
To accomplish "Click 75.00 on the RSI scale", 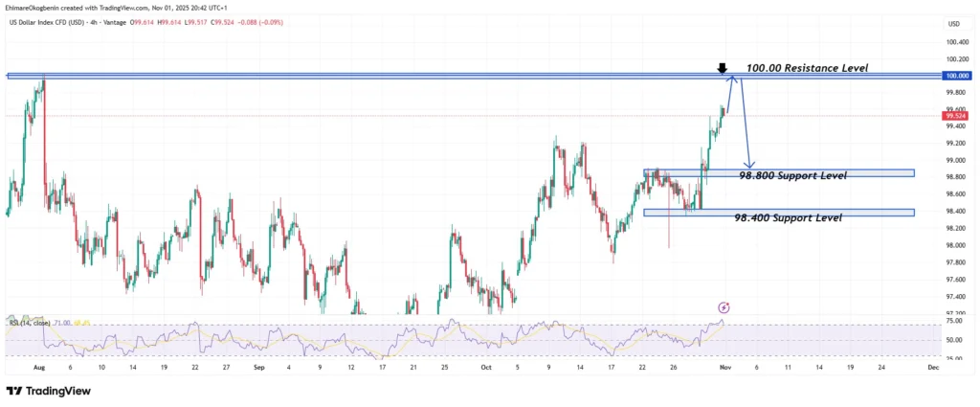I will point(954,320).
